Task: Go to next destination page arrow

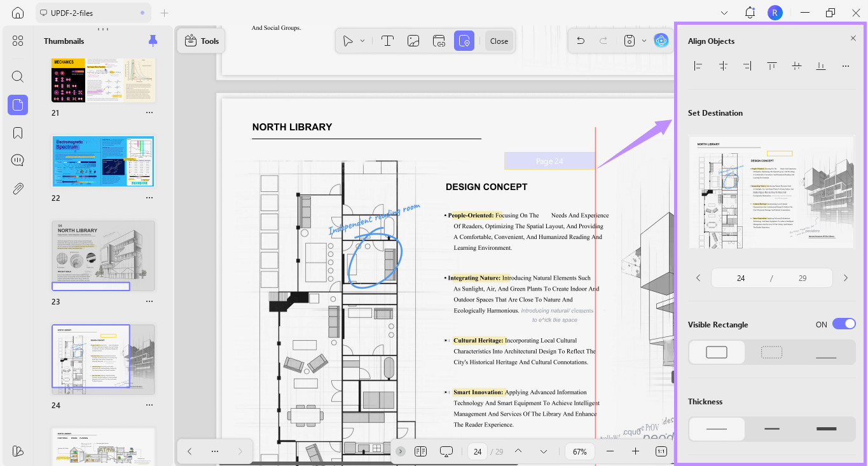Action: coord(845,278)
